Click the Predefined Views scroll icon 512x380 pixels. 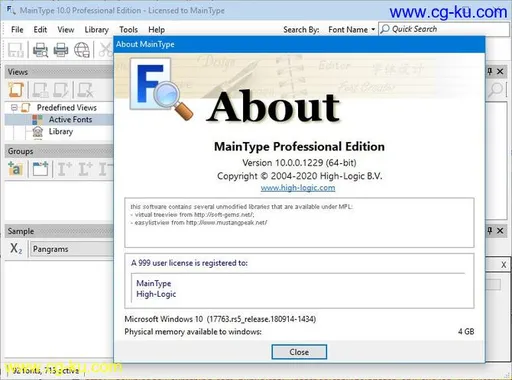click(26, 108)
